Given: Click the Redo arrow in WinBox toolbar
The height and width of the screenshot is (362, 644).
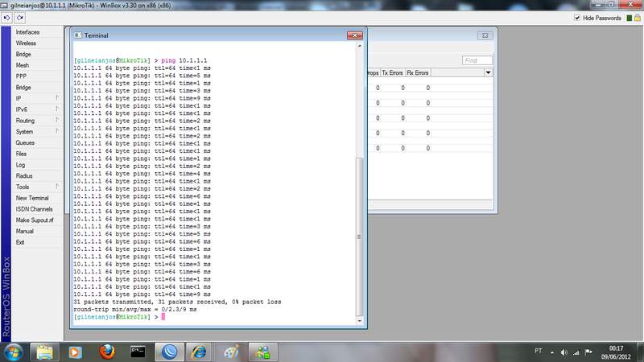Looking at the screenshot, I should tap(20, 18).
